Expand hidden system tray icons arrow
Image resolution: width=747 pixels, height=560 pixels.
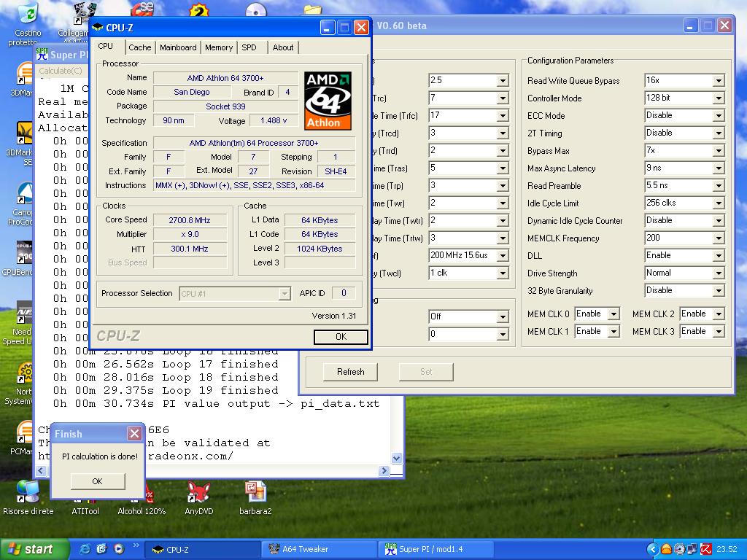[652, 549]
